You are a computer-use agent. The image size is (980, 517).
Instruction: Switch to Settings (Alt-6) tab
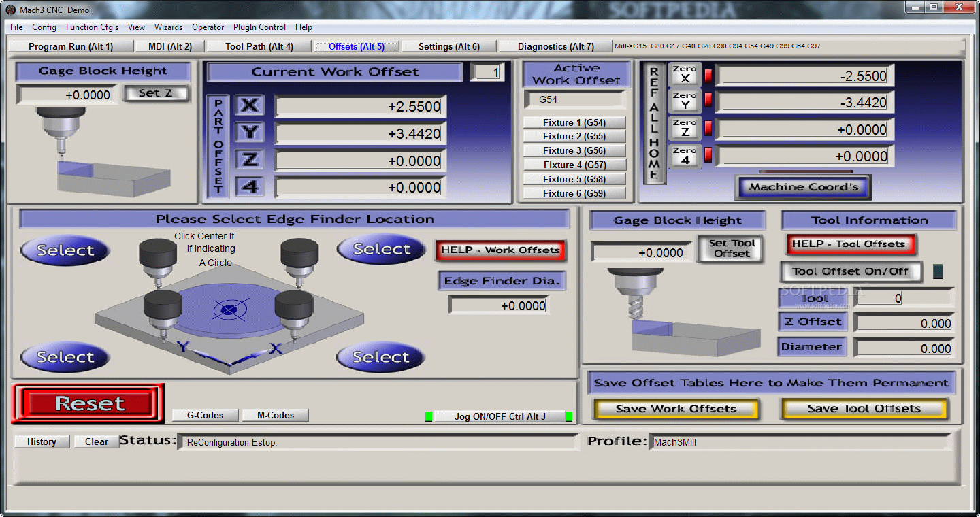448,46
